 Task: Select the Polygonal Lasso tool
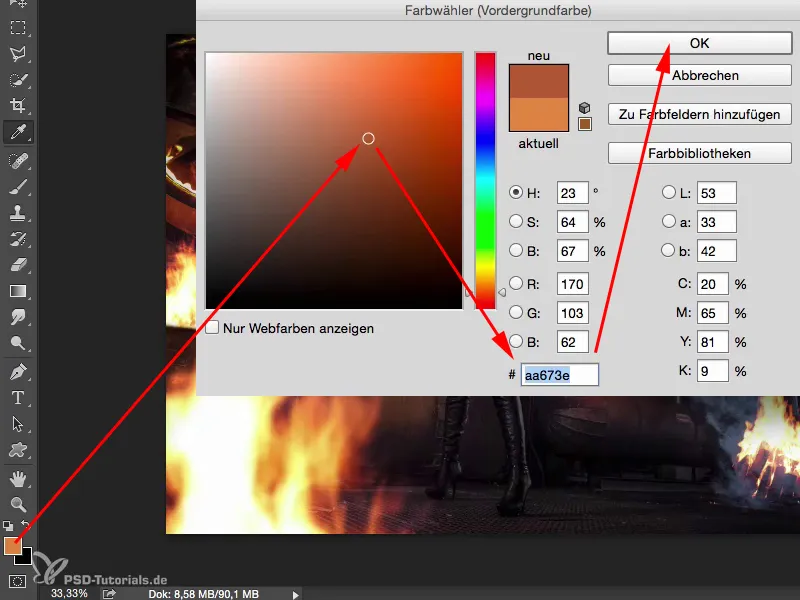18,54
